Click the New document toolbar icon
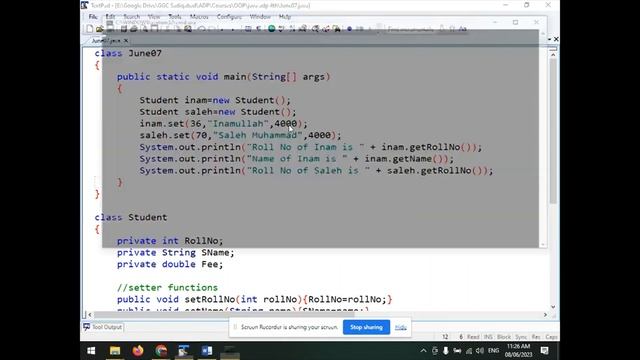The height and width of the screenshot is (360, 640). tap(89, 29)
